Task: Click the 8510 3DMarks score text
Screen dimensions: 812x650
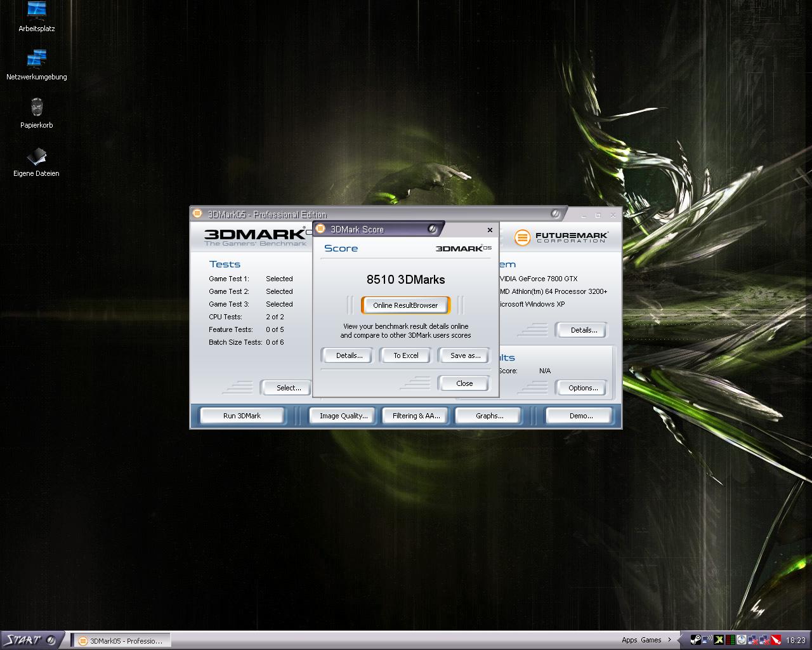Action: tap(406, 279)
